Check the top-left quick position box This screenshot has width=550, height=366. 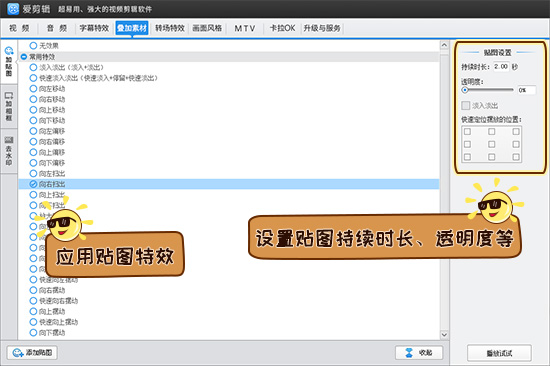[468, 132]
